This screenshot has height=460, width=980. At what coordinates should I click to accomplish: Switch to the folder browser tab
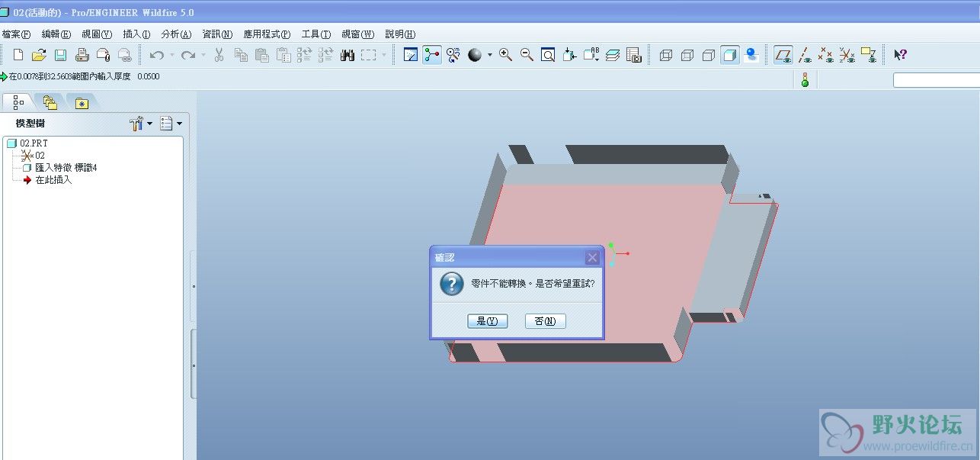tap(50, 102)
